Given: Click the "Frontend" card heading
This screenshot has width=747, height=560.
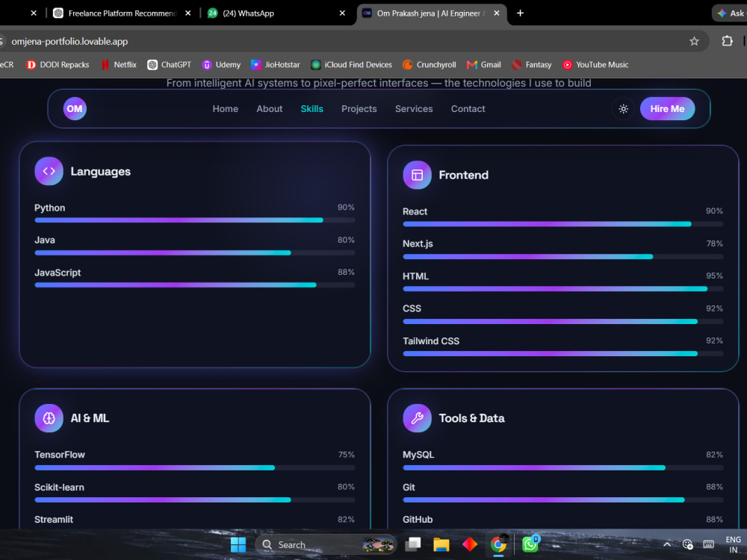Looking at the screenshot, I should (x=464, y=175).
